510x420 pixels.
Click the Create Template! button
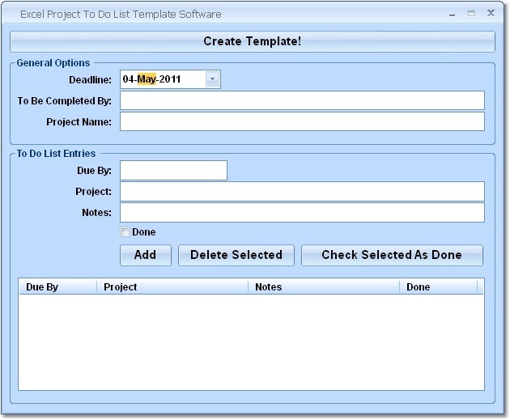(253, 41)
